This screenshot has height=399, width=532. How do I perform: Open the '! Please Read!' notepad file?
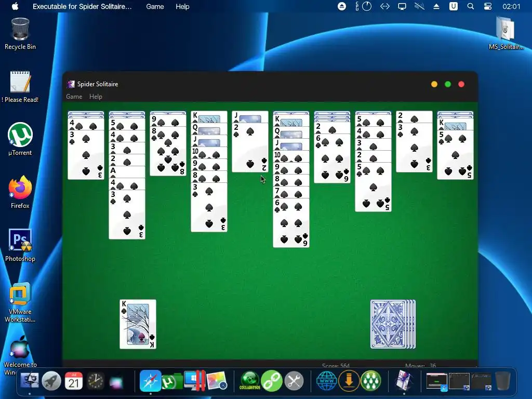[x=20, y=87]
